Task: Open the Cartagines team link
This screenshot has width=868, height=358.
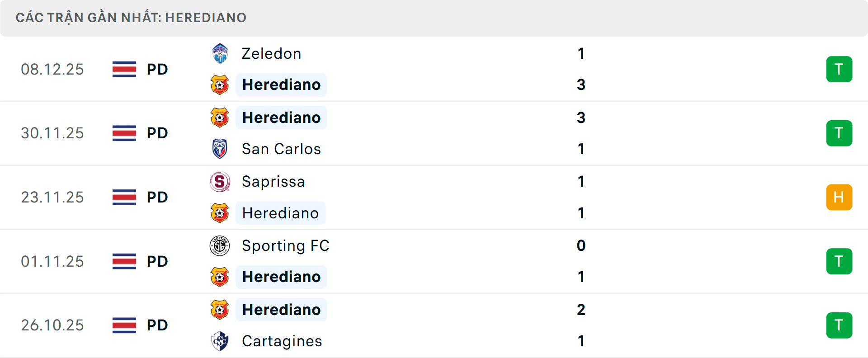Action: click(x=282, y=341)
